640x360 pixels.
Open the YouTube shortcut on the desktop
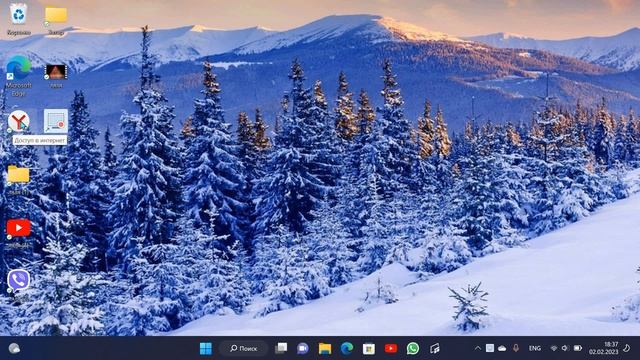pyautogui.click(x=18, y=228)
